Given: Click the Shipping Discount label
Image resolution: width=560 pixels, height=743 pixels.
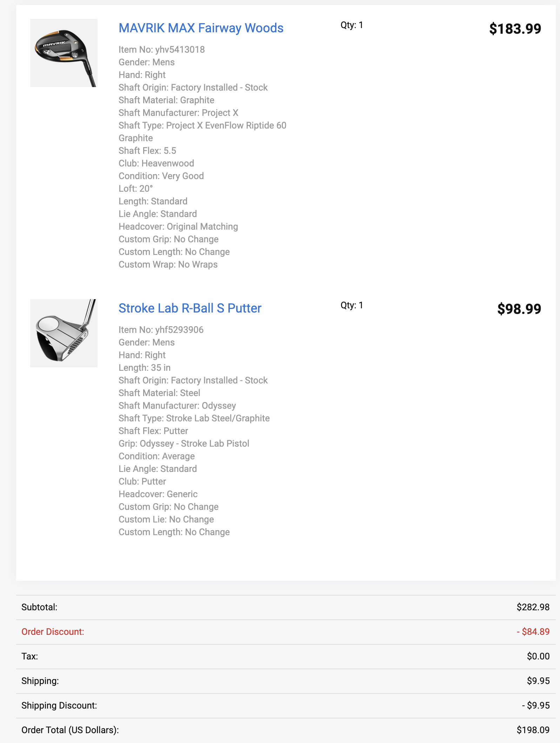Looking at the screenshot, I should (x=59, y=705).
